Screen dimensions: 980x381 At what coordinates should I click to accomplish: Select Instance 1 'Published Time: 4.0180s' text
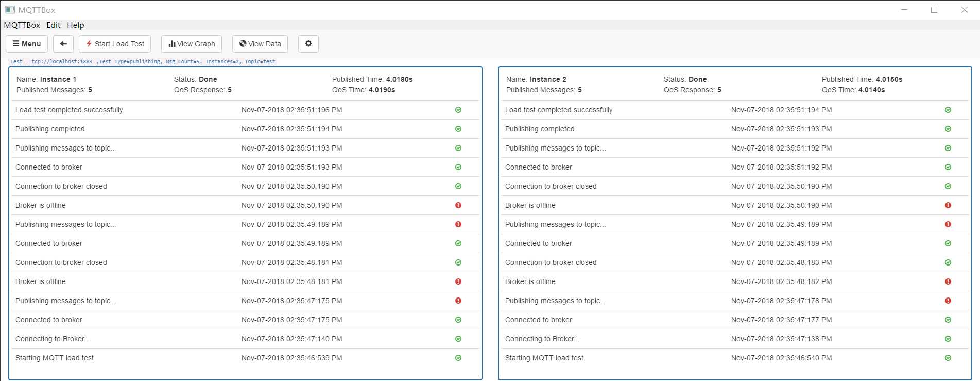click(x=372, y=79)
